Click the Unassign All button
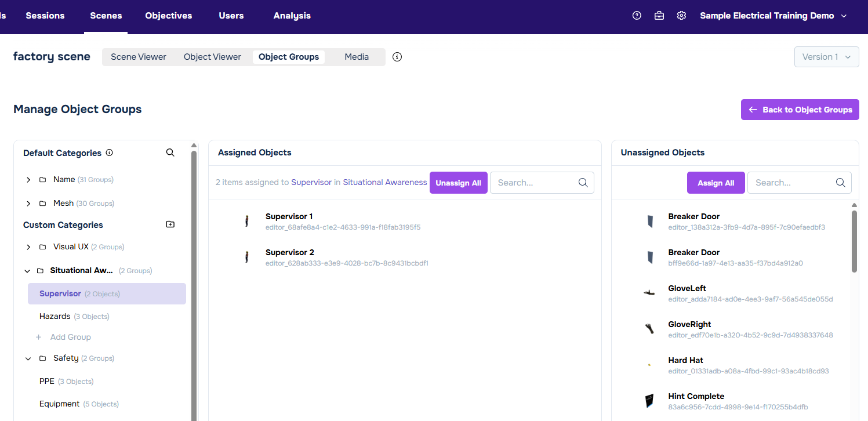 (459, 183)
